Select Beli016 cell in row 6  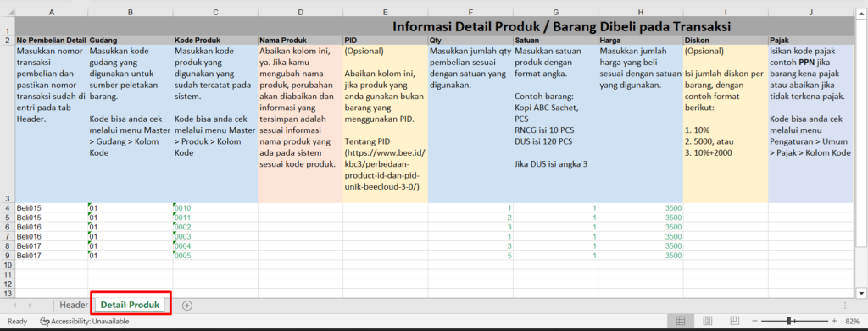click(x=52, y=227)
